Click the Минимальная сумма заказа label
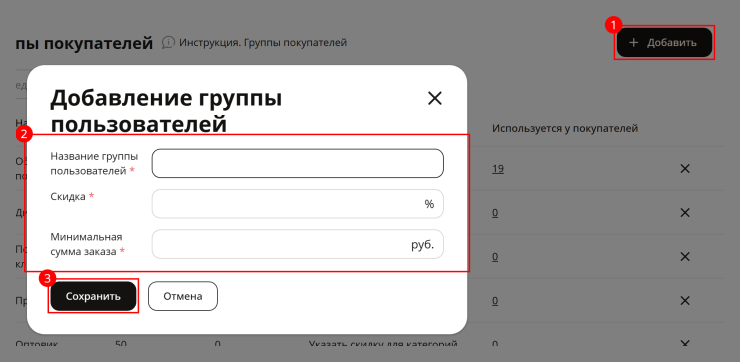Viewport: 740px width, 362px height. [88, 244]
